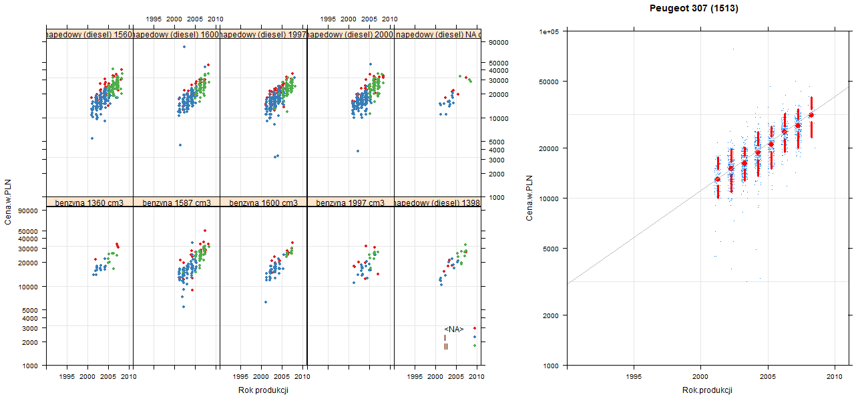Image resolution: width=868 pixels, height=401 pixels.
Task: Select the "napedowy (diesel) 1560" panel strip
Action: [89, 34]
